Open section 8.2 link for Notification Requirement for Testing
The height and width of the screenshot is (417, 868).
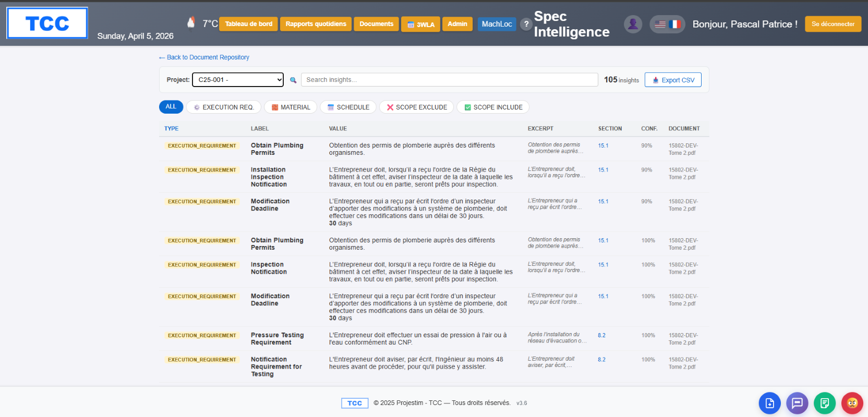coord(602,360)
